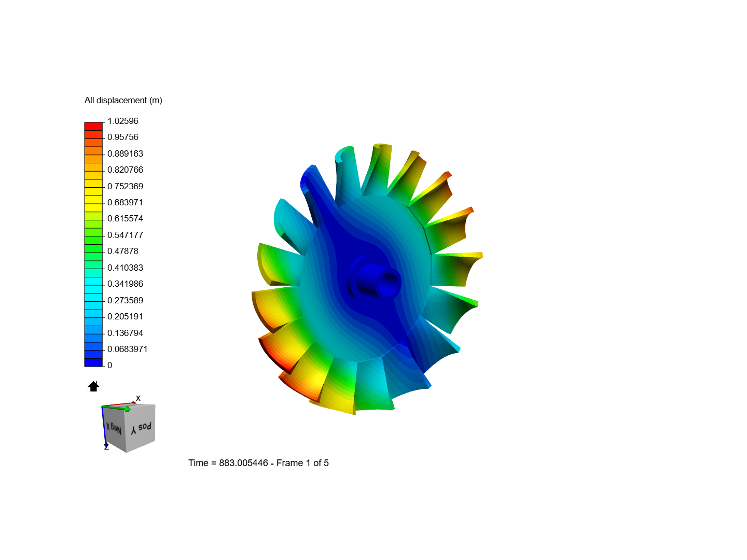Click the legend value 0.205191

(x=125, y=316)
